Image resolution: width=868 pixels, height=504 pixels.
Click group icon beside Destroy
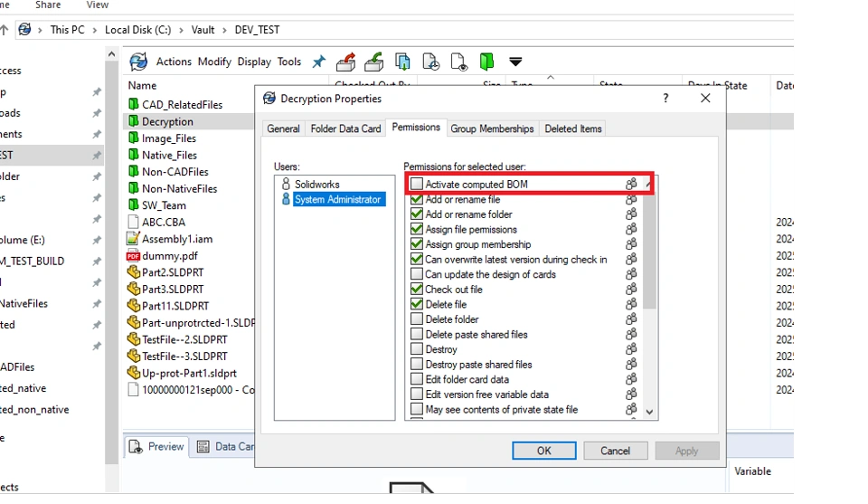point(631,348)
